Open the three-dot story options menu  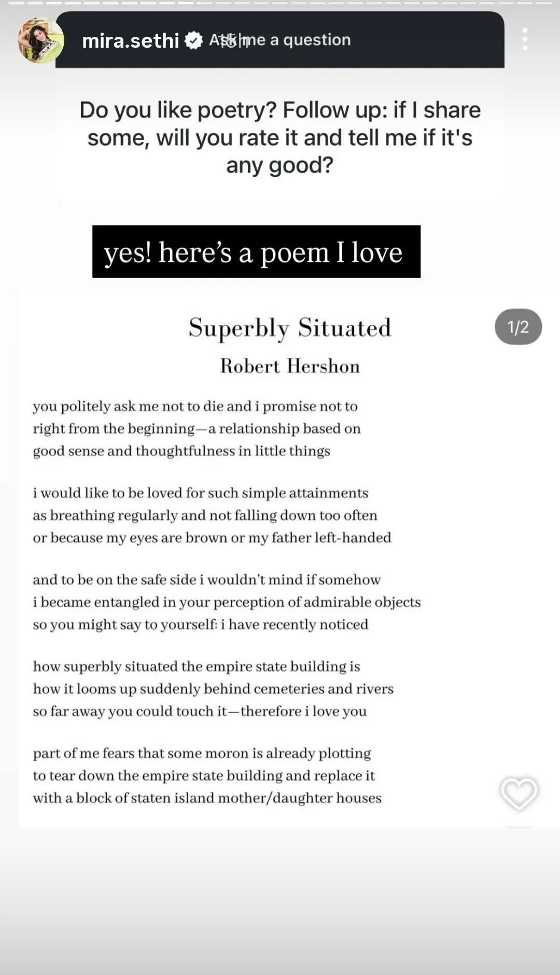pyautogui.click(x=525, y=39)
